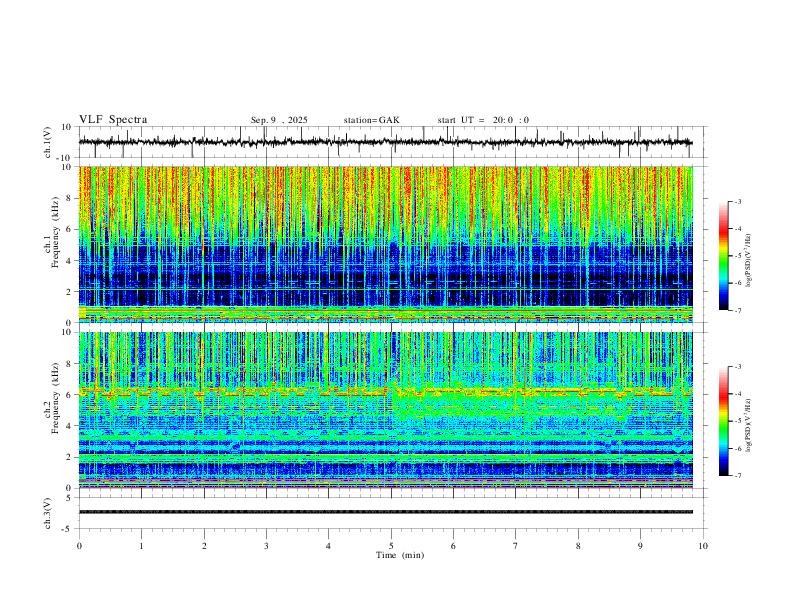Click inside the ch.2 spectrogram panel
792x612 pixels.
click(x=385, y=410)
